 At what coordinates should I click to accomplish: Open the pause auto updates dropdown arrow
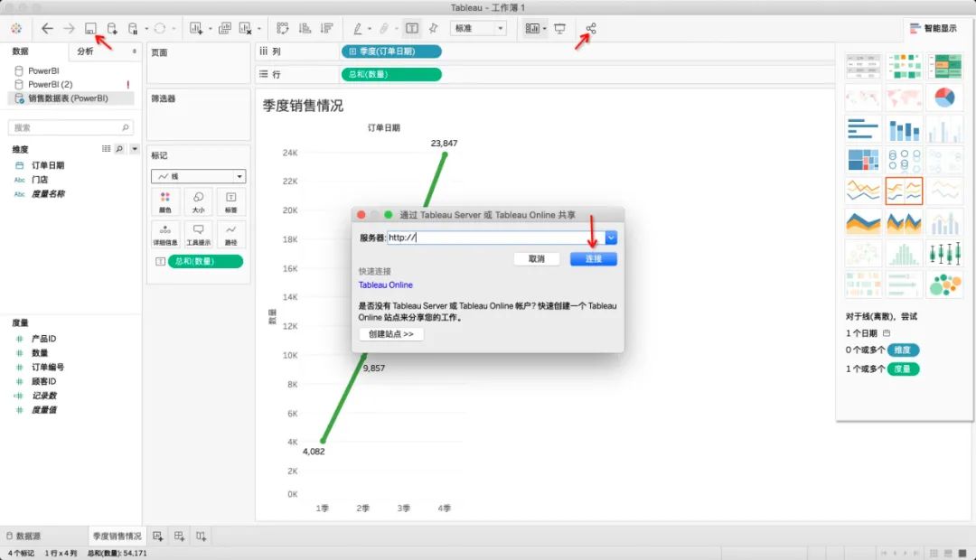(x=146, y=29)
